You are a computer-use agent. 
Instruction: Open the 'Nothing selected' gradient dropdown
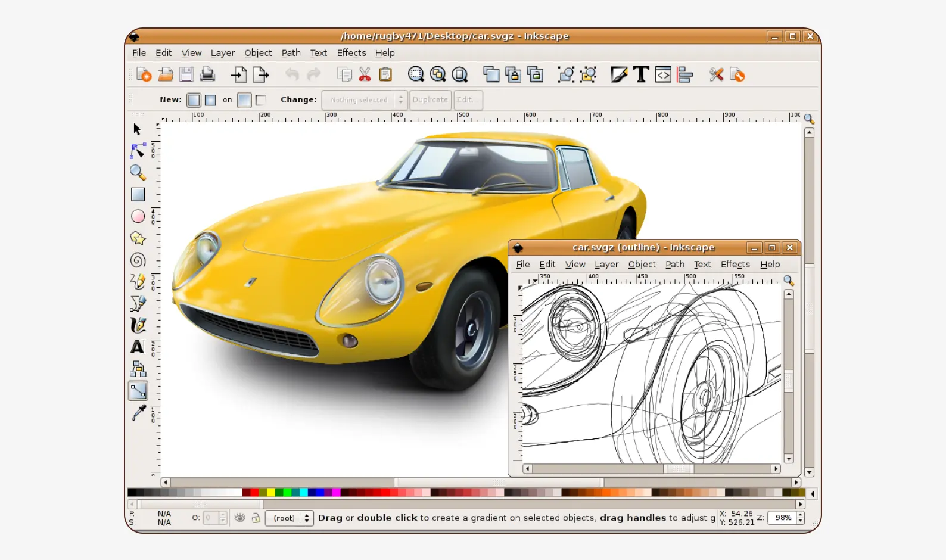[x=365, y=100]
